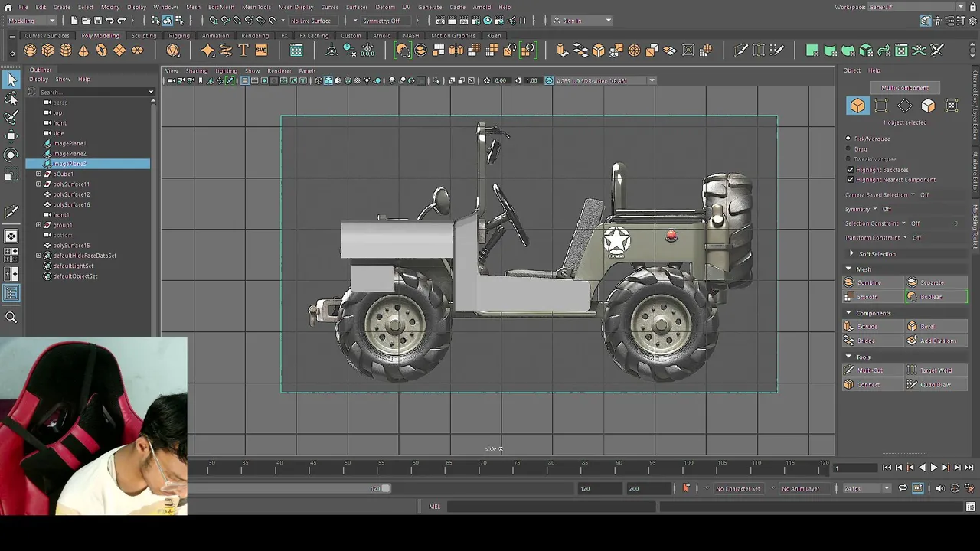
Task: Switch to the Sculpting shelf tab
Action: pyautogui.click(x=143, y=35)
